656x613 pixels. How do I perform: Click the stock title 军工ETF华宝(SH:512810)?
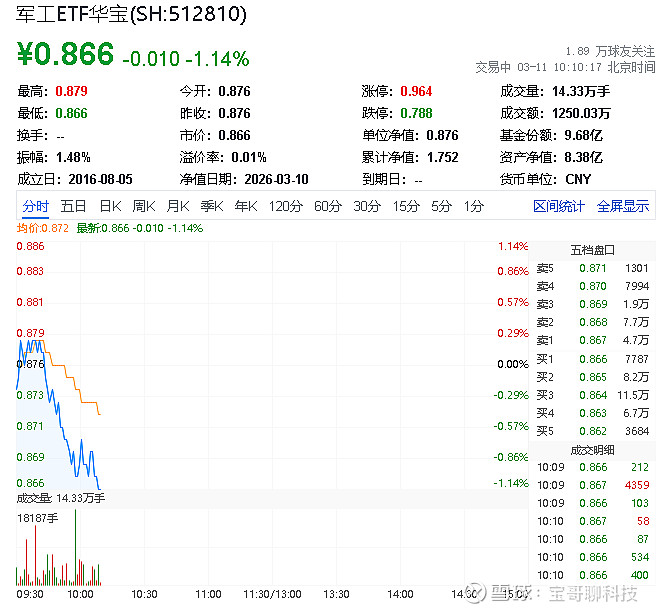pyautogui.click(x=131, y=14)
